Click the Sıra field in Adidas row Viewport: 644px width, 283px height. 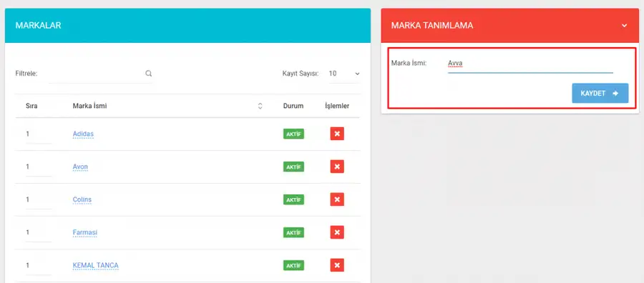click(x=38, y=134)
